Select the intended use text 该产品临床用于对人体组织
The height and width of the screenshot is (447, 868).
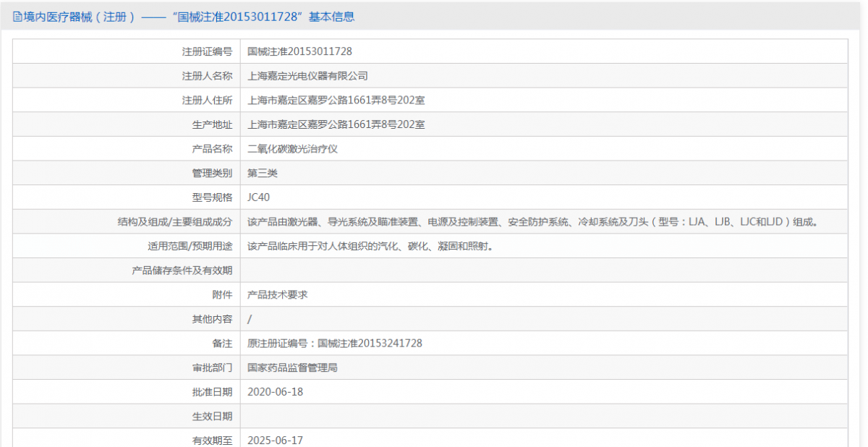(370, 247)
